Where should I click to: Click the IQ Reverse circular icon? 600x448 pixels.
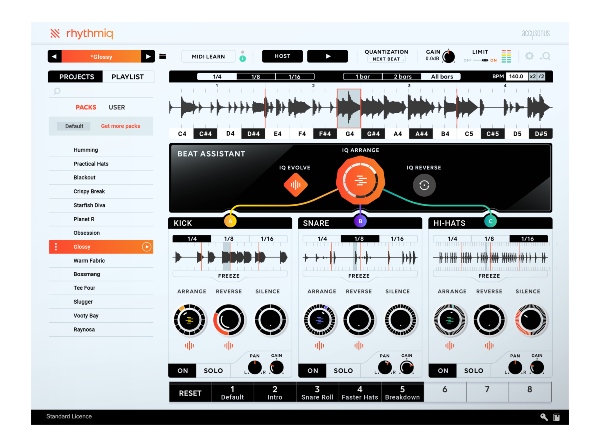pyautogui.click(x=424, y=185)
